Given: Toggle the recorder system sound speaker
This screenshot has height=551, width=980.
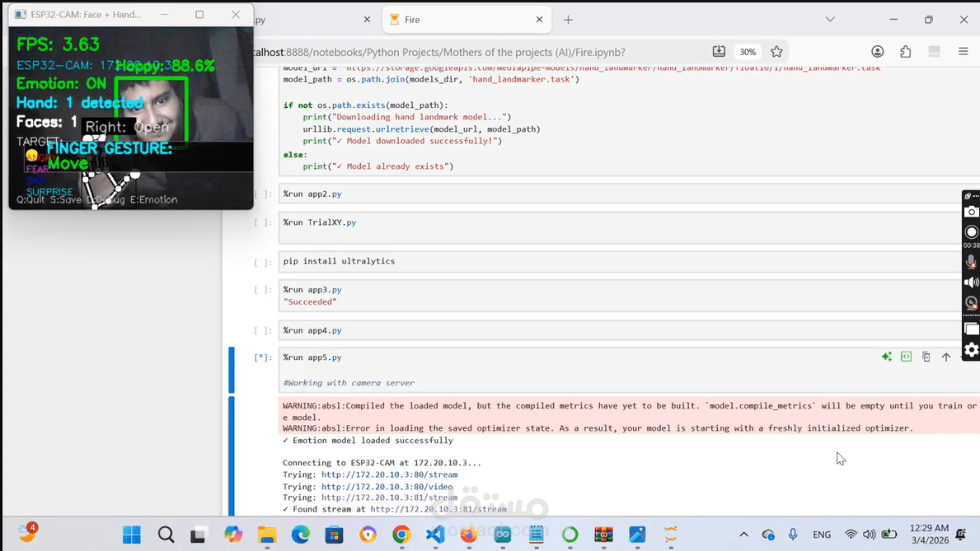Looking at the screenshot, I should pos(971,283).
